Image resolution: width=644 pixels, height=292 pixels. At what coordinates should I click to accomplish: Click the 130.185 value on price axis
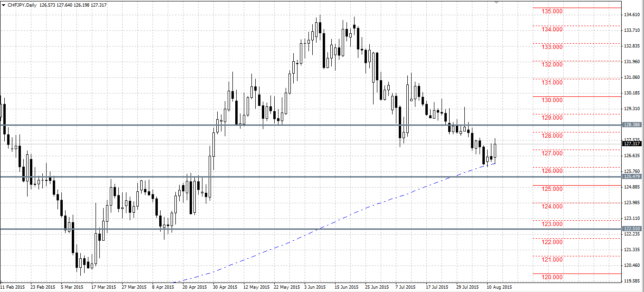click(x=632, y=93)
